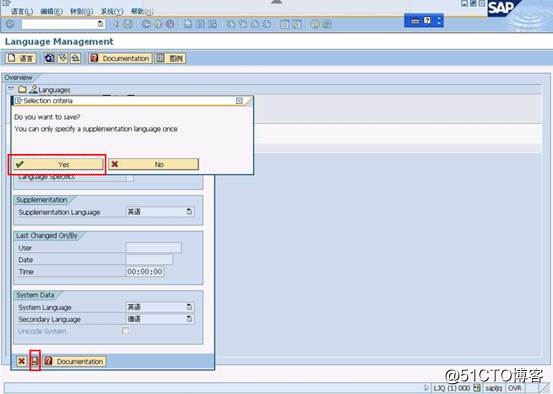This screenshot has width=553, height=394.
Task: Click the camera-like icon beside the 语言 button
Action: tap(49, 58)
